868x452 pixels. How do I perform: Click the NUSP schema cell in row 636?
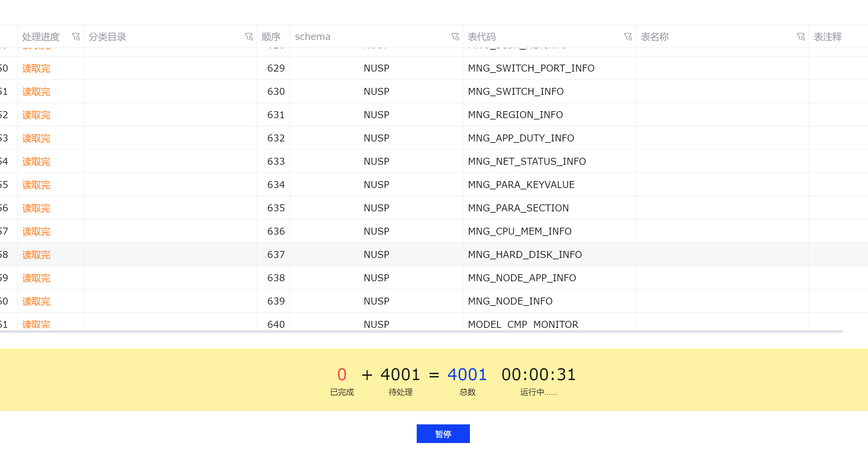(376, 231)
